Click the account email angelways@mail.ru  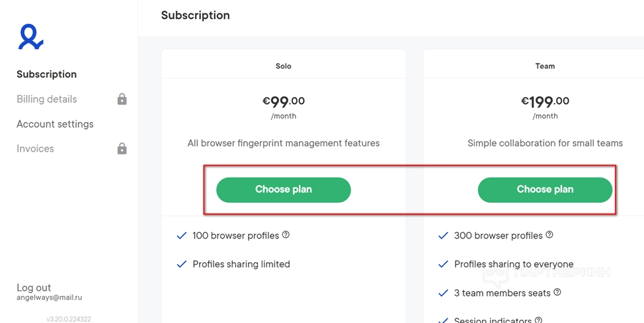[x=49, y=298]
